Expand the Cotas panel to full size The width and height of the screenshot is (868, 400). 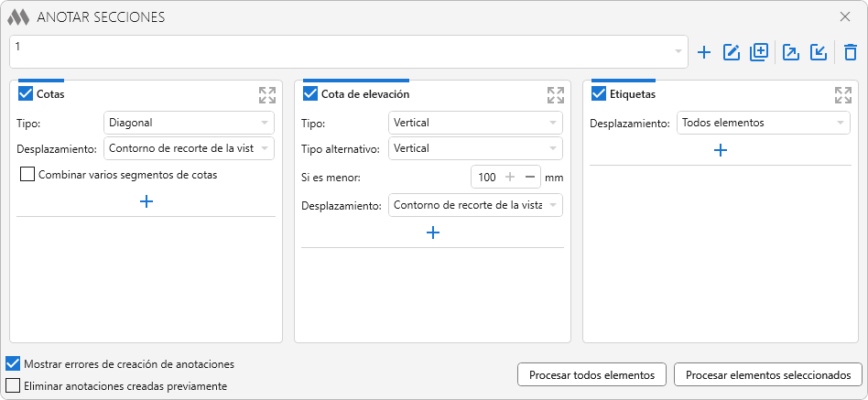pyautogui.click(x=267, y=94)
